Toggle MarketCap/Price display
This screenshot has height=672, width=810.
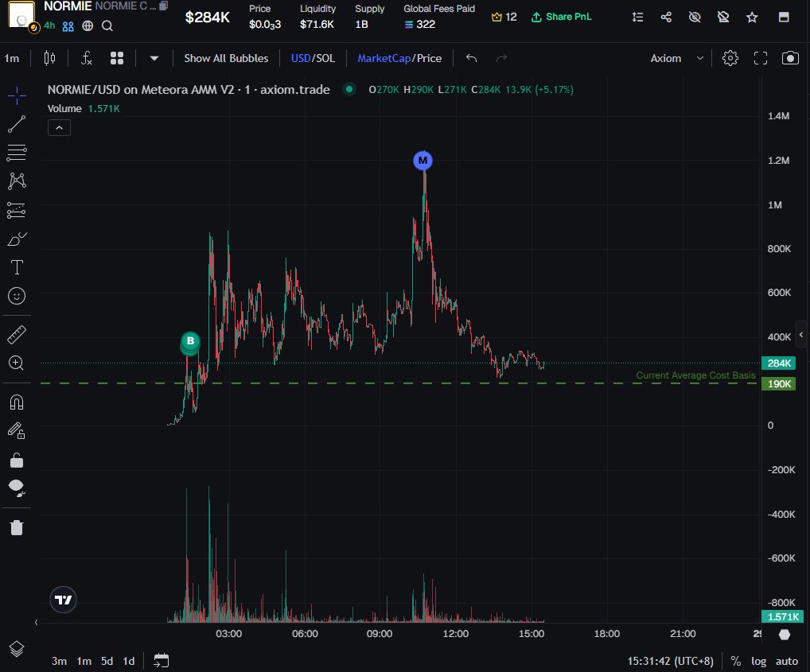[x=399, y=58]
